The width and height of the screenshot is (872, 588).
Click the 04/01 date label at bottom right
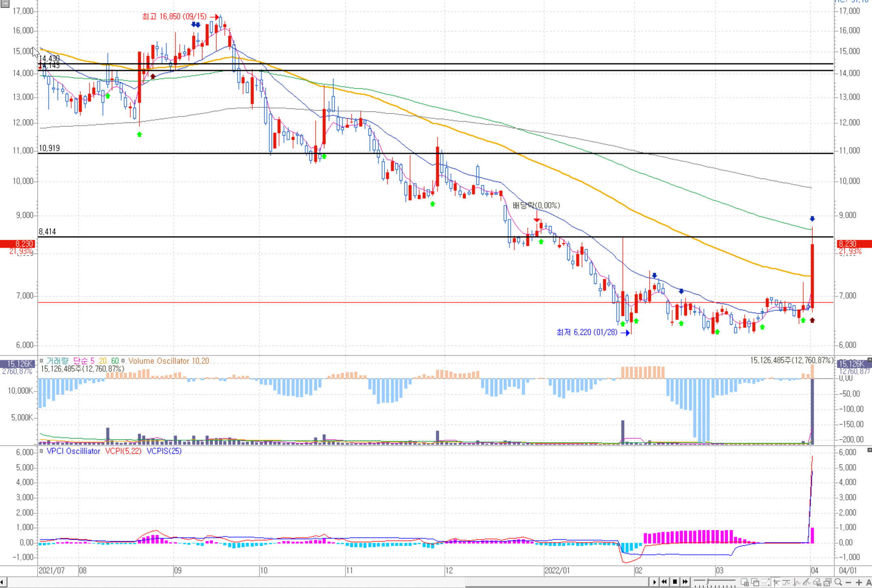tap(848, 571)
